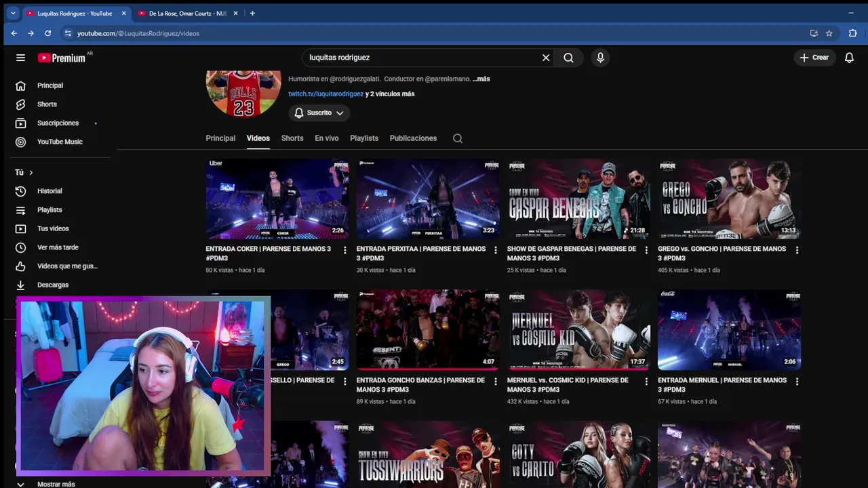Click the Bulls jersey channel avatar

[243, 93]
